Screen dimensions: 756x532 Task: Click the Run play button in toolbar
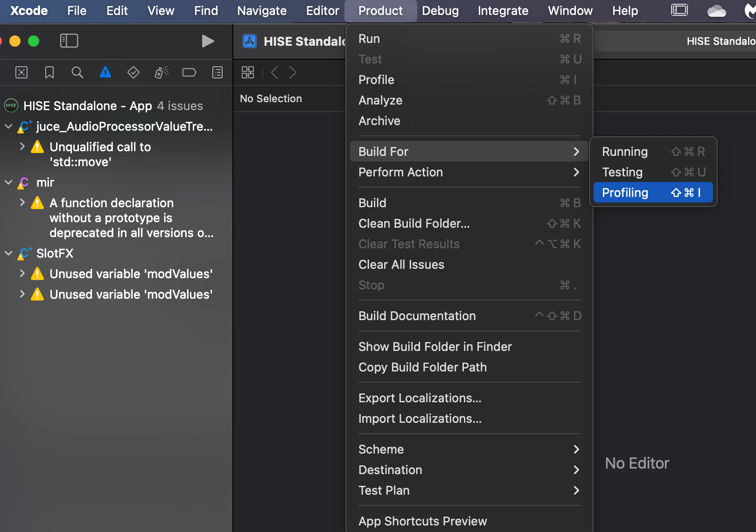(x=208, y=41)
